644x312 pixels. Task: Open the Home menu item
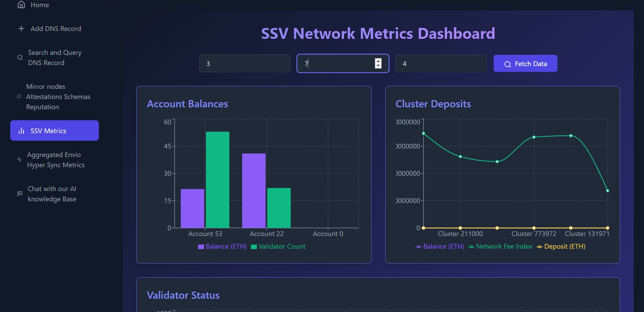pyautogui.click(x=55, y=5)
